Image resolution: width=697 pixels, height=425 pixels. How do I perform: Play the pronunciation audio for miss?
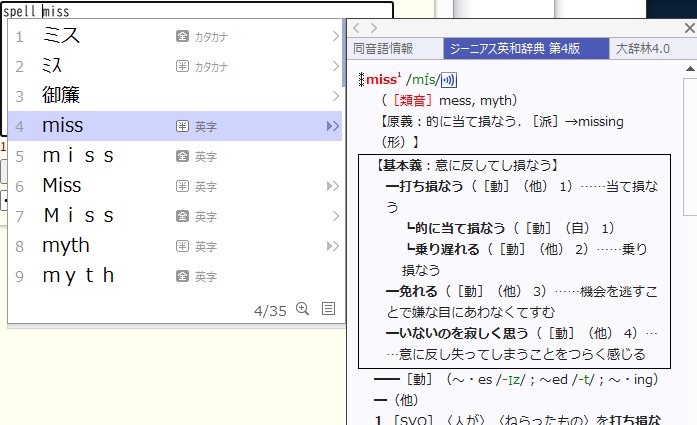449,80
